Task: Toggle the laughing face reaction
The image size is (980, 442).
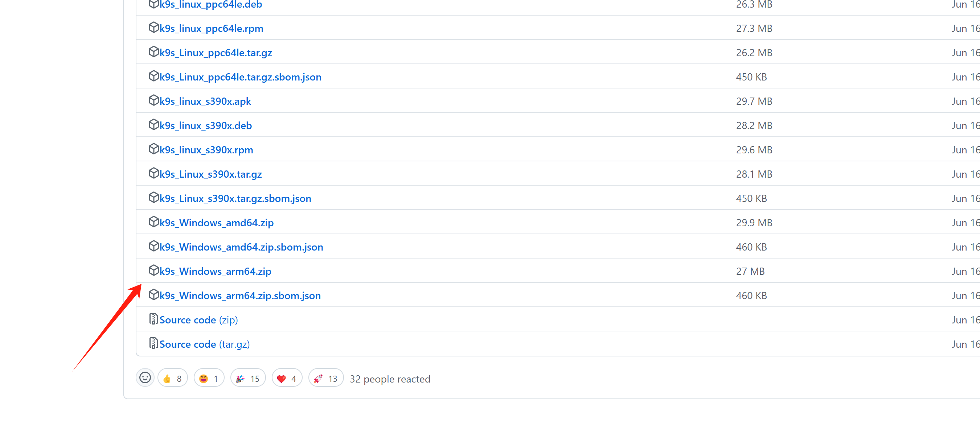Action: 209,379
